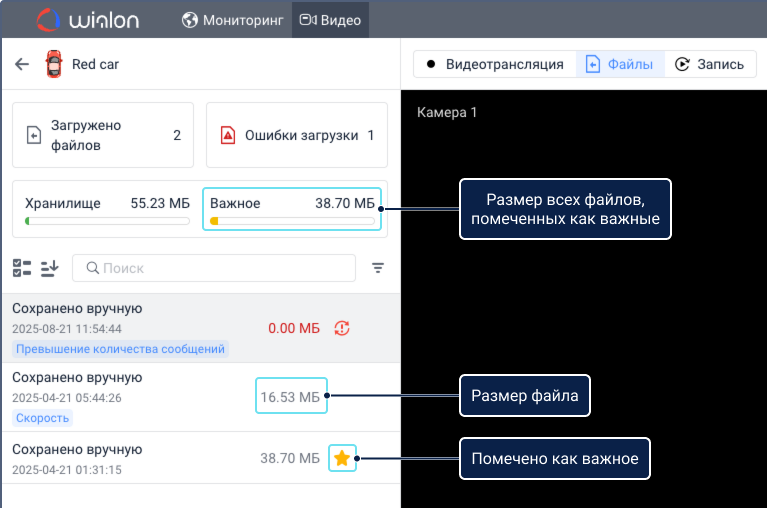The image size is (767, 508).
Task: Switch to the Файлы tab
Action: [x=620, y=64]
